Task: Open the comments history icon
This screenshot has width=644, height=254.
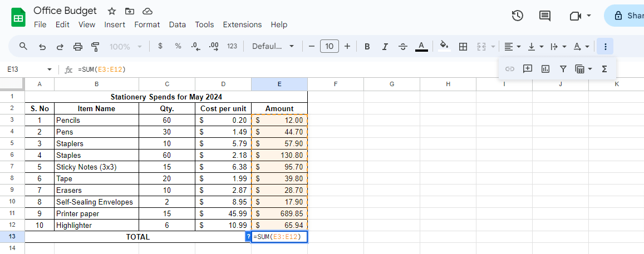Action: (544, 16)
